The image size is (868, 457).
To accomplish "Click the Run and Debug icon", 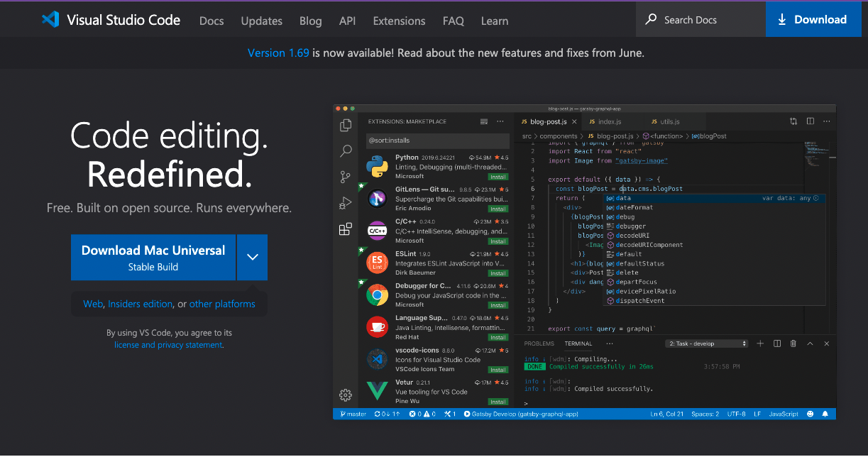I will pos(346,203).
